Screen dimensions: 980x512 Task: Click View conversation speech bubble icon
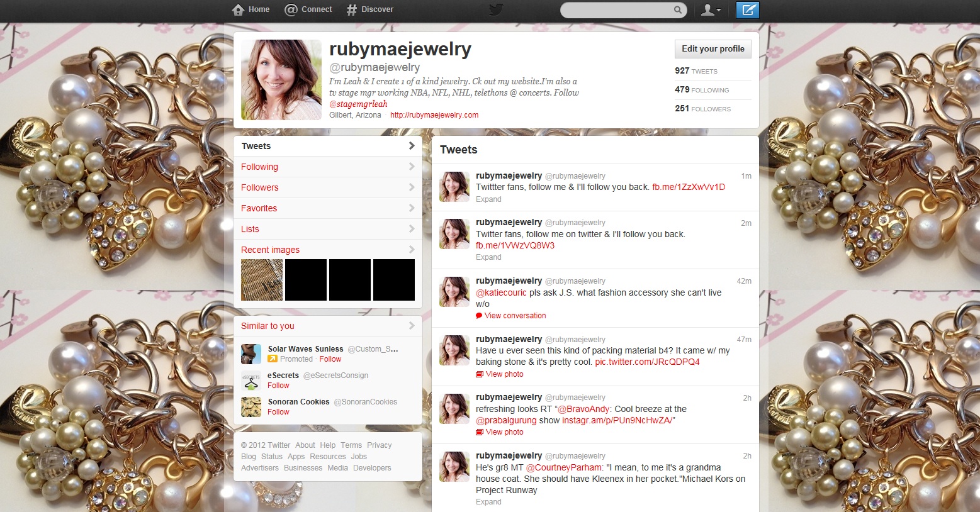[479, 316]
